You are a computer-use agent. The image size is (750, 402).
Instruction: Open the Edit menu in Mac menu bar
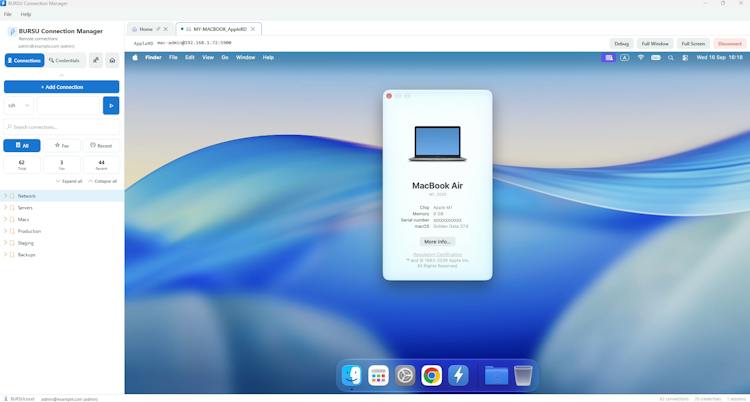point(190,57)
